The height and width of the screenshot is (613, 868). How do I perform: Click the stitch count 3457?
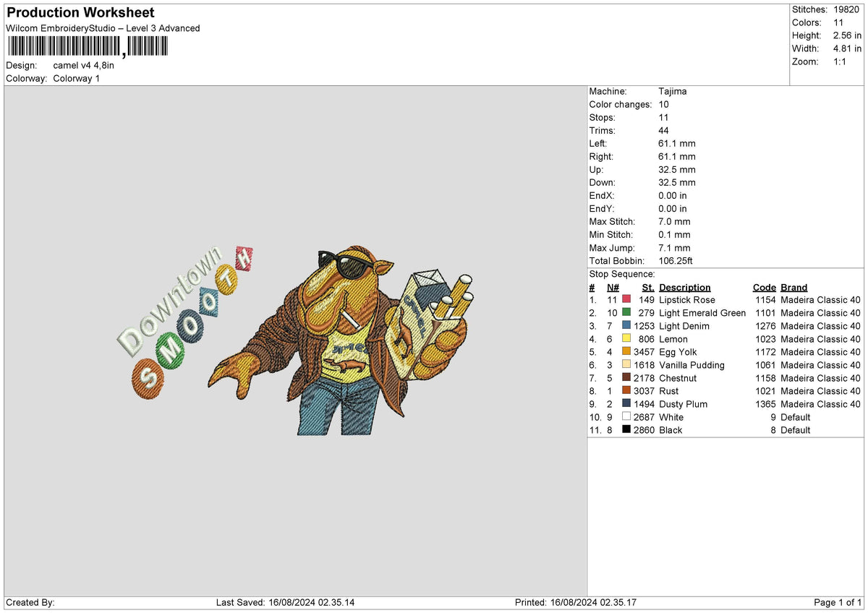(x=644, y=352)
